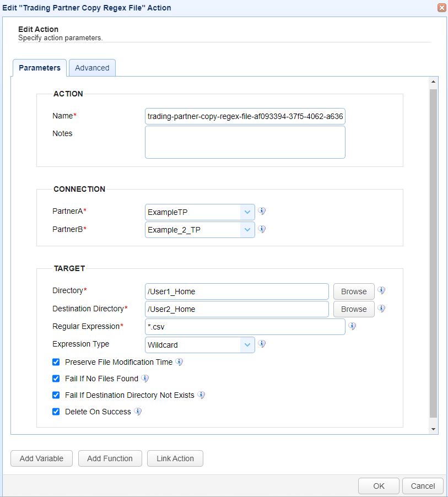
Task: Disable the Delete On Success checkbox
Action: [x=56, y=412]
